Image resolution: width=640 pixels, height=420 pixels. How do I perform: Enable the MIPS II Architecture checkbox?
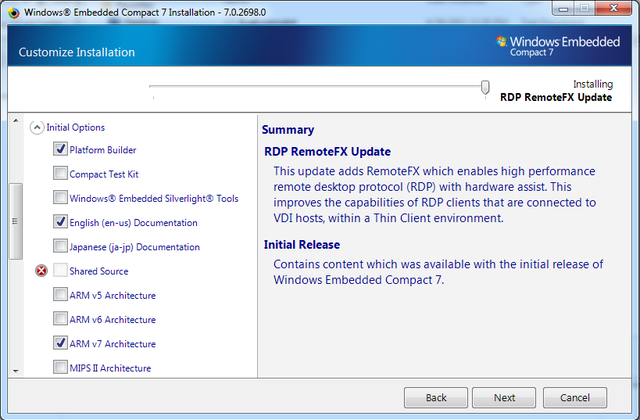pyautogui.click(x=60, y=367)
